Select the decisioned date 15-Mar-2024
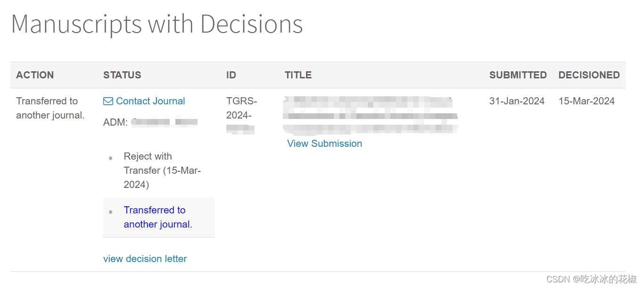The image size is (644, 288). click(x=586, y=101)
